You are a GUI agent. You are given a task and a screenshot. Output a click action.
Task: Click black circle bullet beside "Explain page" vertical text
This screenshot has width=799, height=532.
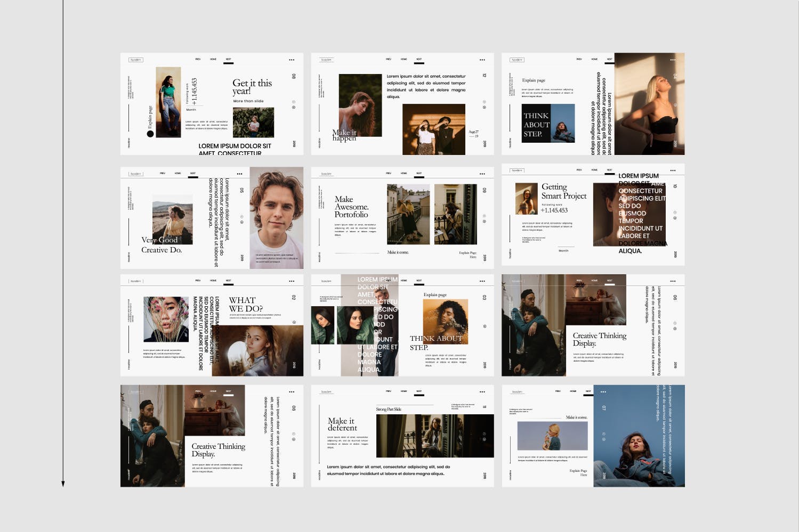point(150,134)
